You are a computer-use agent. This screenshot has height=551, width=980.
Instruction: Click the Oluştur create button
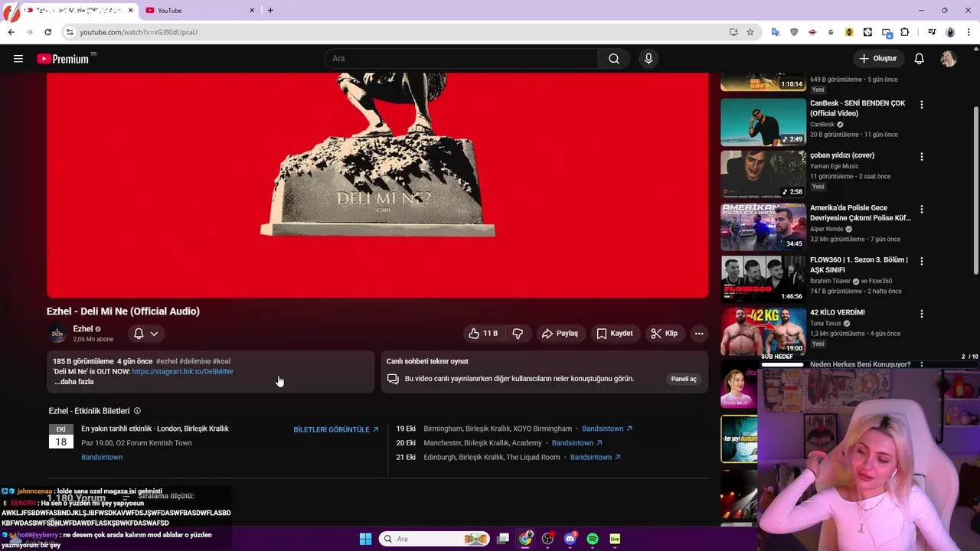[878, 59]
